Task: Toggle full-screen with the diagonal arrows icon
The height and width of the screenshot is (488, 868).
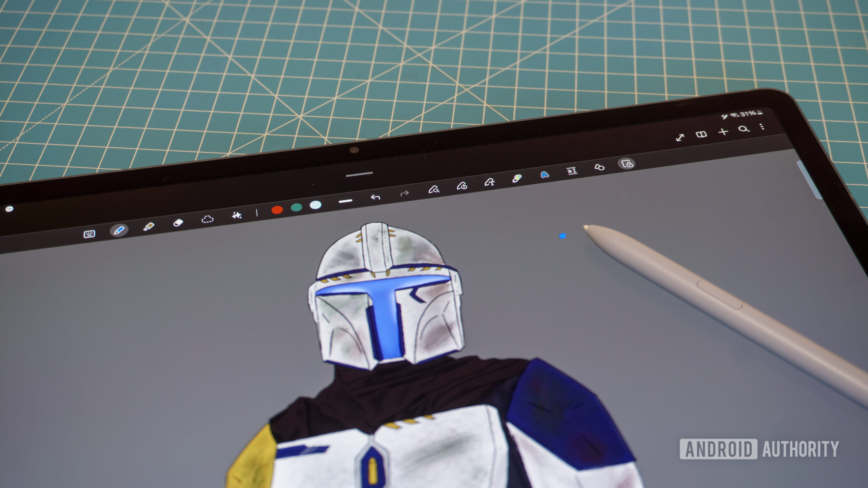Action: 680,138
